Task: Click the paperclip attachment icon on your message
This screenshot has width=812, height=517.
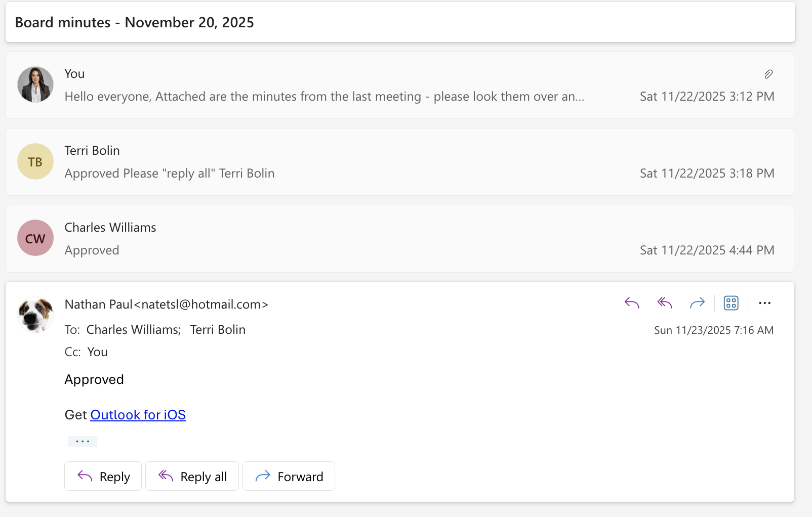Action: pos(768,74)
